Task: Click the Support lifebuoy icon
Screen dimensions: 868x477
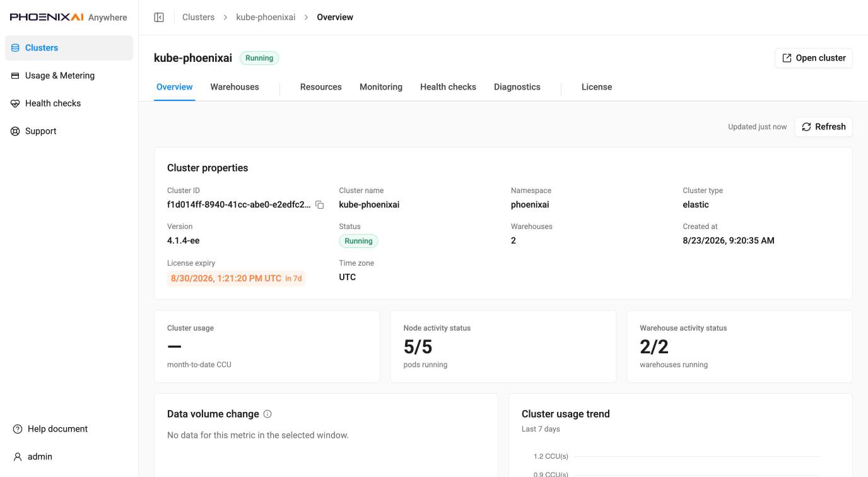Action: (x=16, y=131)
